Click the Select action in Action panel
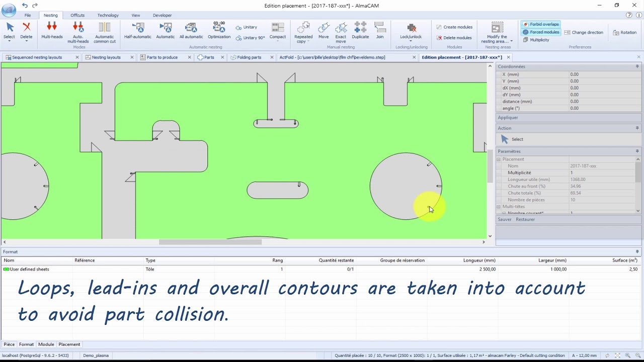 tap(512, 139)
